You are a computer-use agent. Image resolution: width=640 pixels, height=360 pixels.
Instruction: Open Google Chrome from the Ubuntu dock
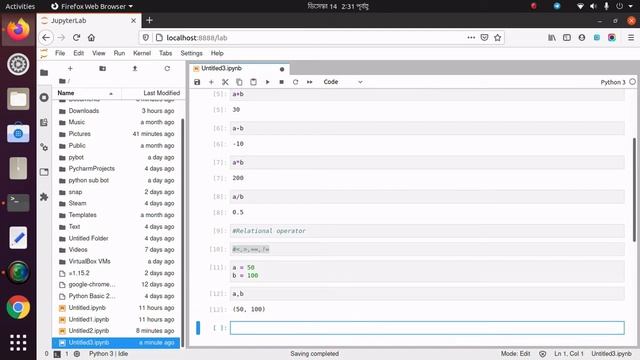click(18, 307)
